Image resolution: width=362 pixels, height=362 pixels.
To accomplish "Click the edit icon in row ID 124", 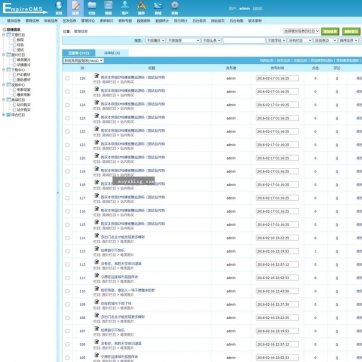I will point(96,102).
